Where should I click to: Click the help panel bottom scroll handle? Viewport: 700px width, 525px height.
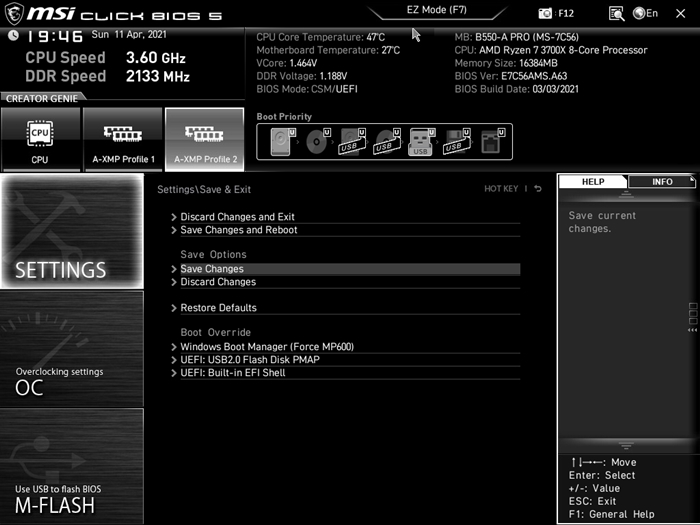coord(626,445)
